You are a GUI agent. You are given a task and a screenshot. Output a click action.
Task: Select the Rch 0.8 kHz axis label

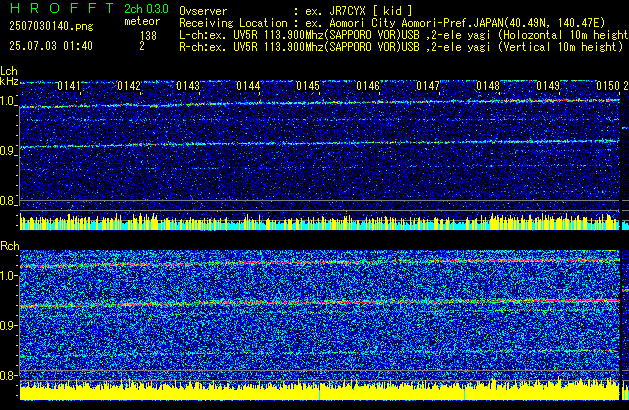pos(8,375)
